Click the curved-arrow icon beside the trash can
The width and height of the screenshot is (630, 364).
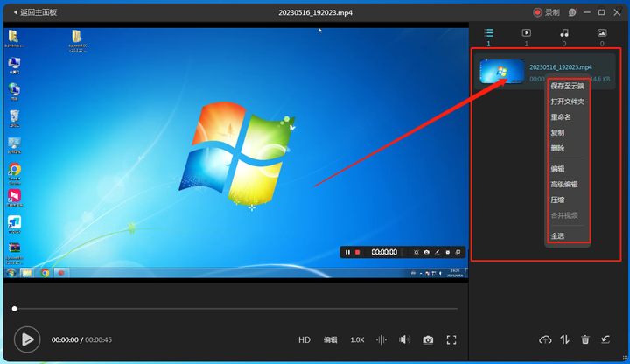[605, 339]
